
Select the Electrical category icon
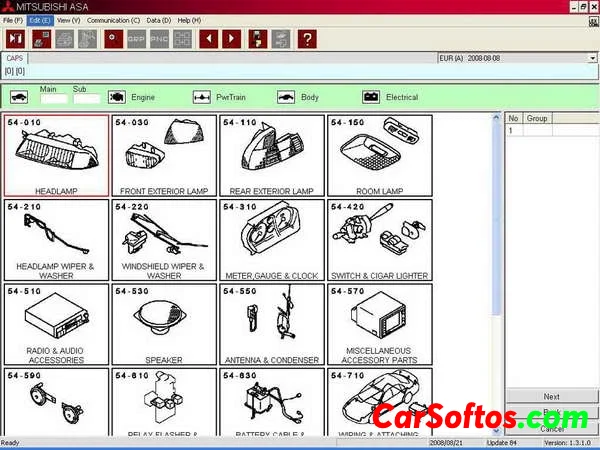(371, 97)
